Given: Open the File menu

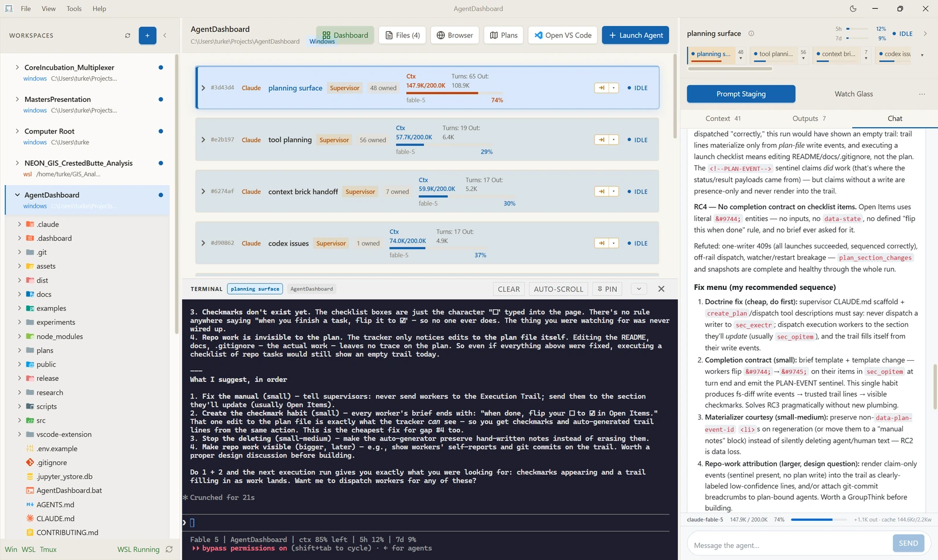Looking at the screenshot, I should [26, 9].
